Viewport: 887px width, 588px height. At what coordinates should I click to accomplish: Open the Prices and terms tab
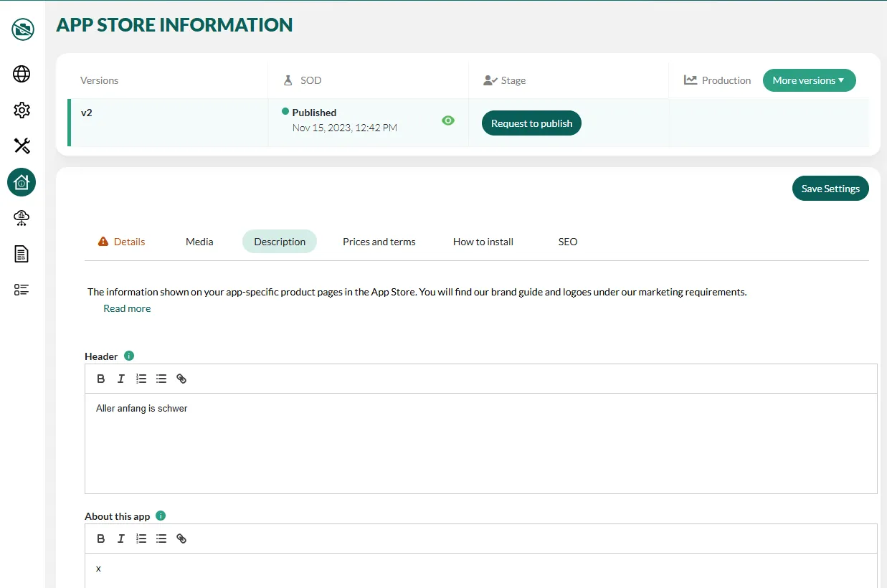tap(379, 242)
